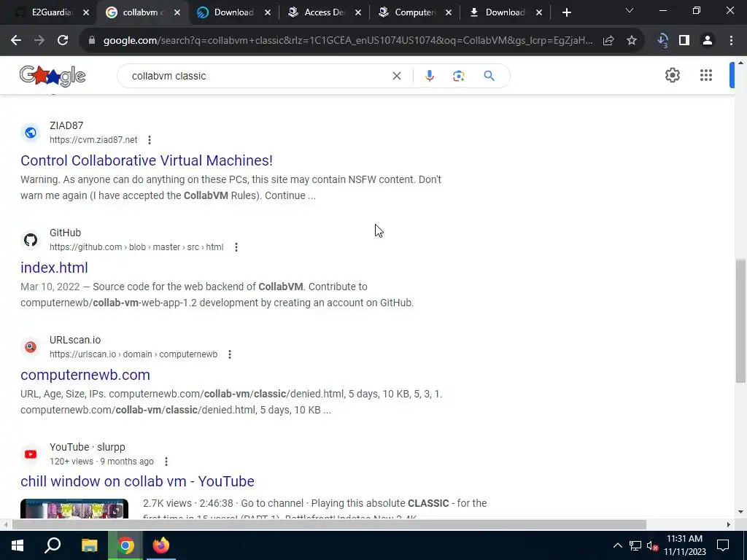Open the network tray icon
This screenshot has width=747, height=560.
[635, 545]
